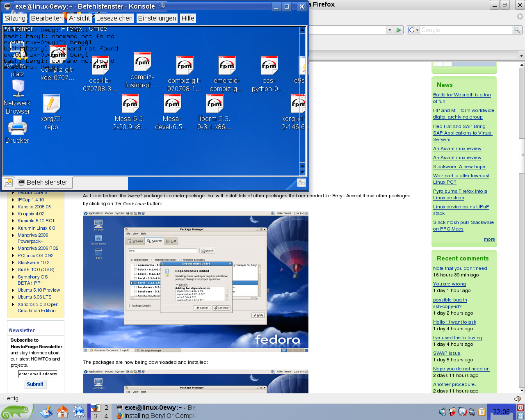The height and width of the screenshot is (420, 525).
Task: Open the Firefox tab list dropdown
Action: coord(521,56)
